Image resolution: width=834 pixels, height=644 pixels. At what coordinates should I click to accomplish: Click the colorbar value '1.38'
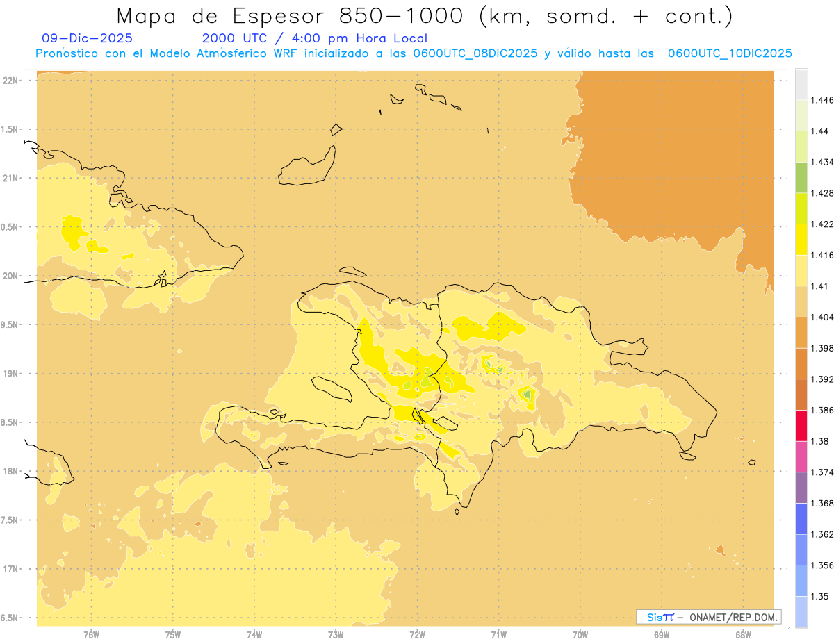click(x=820, y=441)
